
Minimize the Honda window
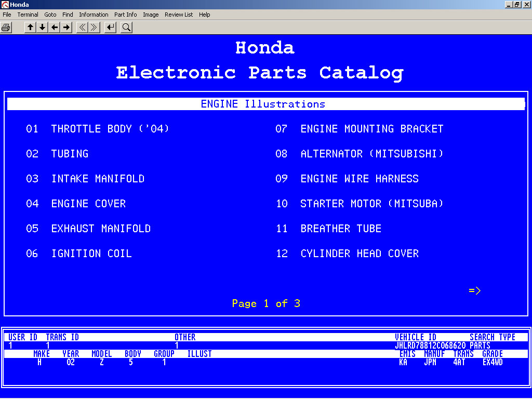click(508, 4)
